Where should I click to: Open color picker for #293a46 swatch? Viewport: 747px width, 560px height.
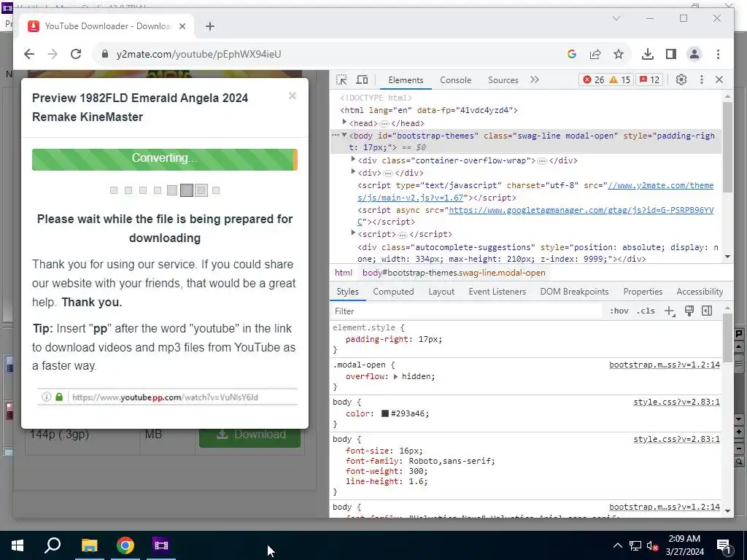pos(385,413)
